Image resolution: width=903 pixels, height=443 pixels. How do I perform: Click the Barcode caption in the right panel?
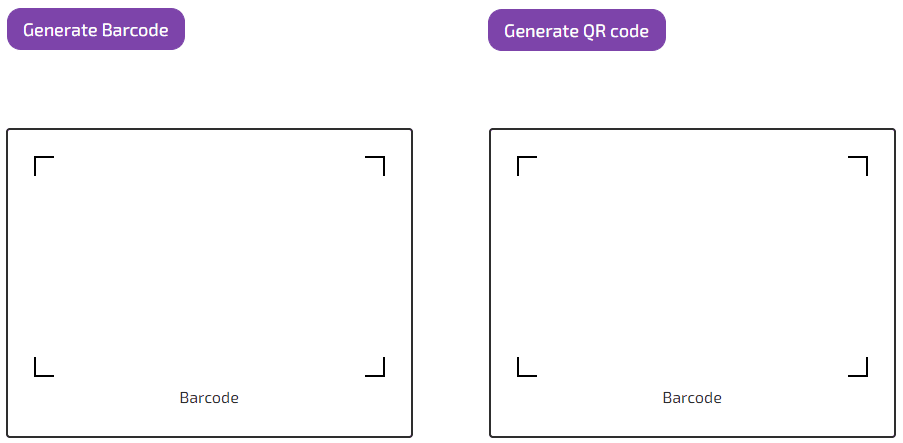(692, 398)
